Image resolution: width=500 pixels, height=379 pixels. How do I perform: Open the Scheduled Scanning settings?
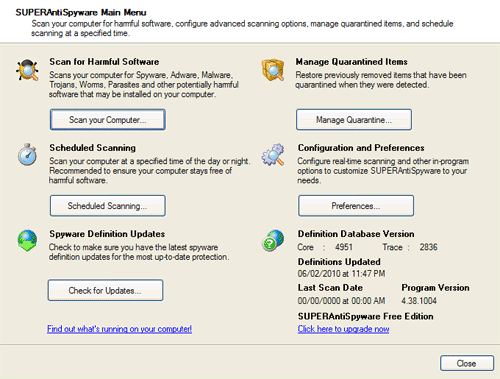[108, 206]
